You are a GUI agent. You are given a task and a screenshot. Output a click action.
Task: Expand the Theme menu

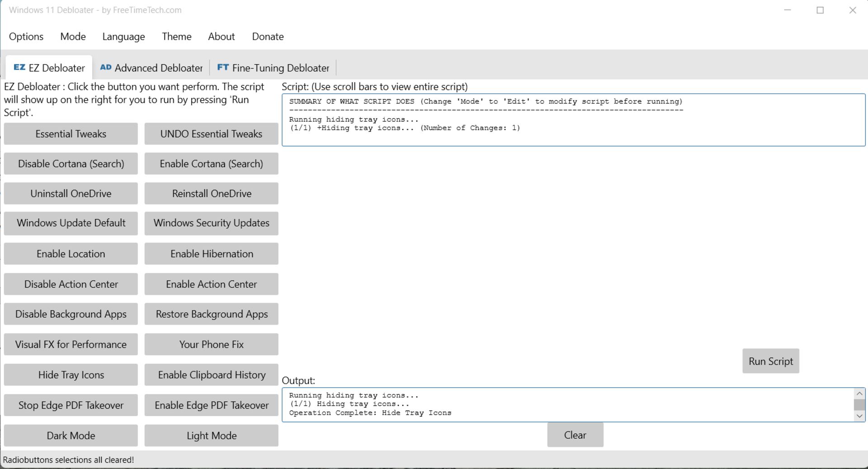[x=176, y=37]
